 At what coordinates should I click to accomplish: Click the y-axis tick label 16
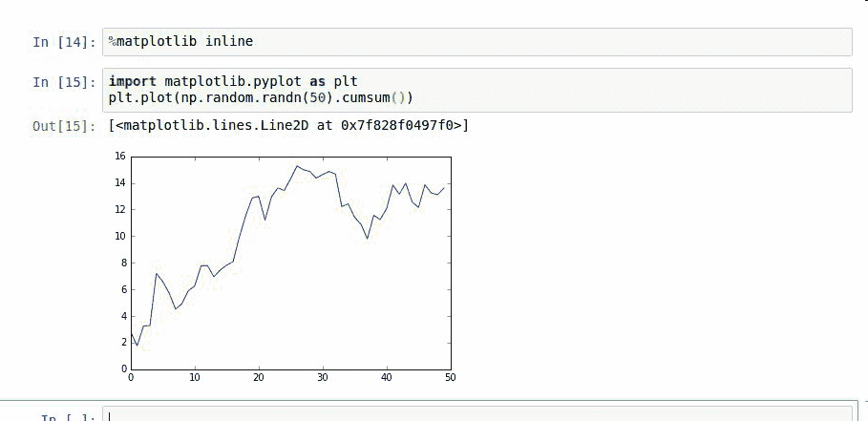119,156
